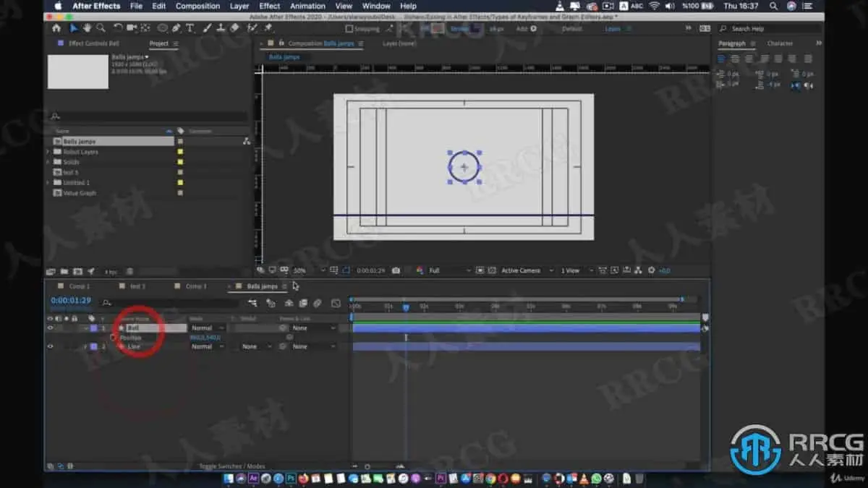Open the Full resolution dropdown
Viewport: 868px width, 488px height.
click(449, 270)
